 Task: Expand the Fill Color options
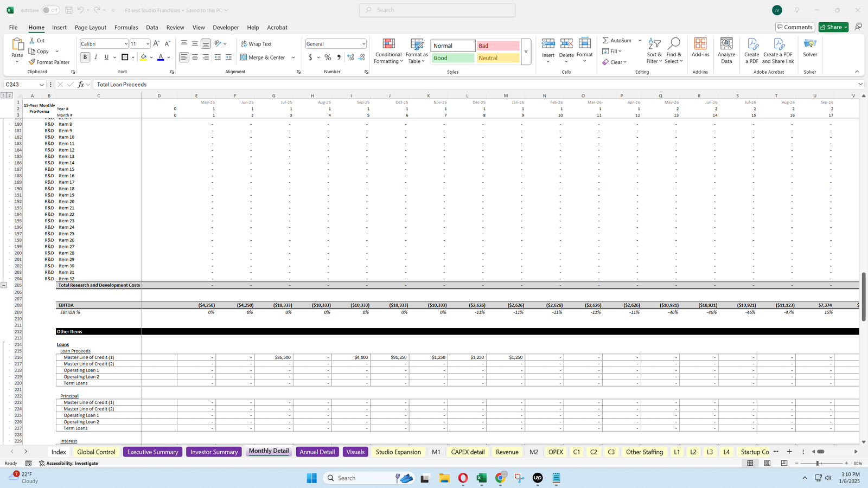(151, 57)
